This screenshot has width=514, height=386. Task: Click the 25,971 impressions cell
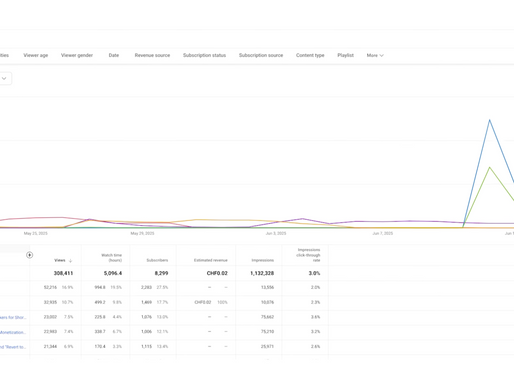point(267,347)
